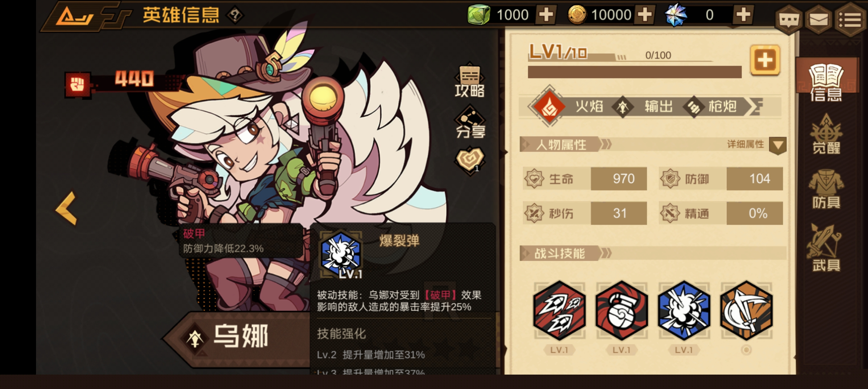The image size is (868, 389).
Task: Switch to the 防具 armor tab
Action: (826, 189)
